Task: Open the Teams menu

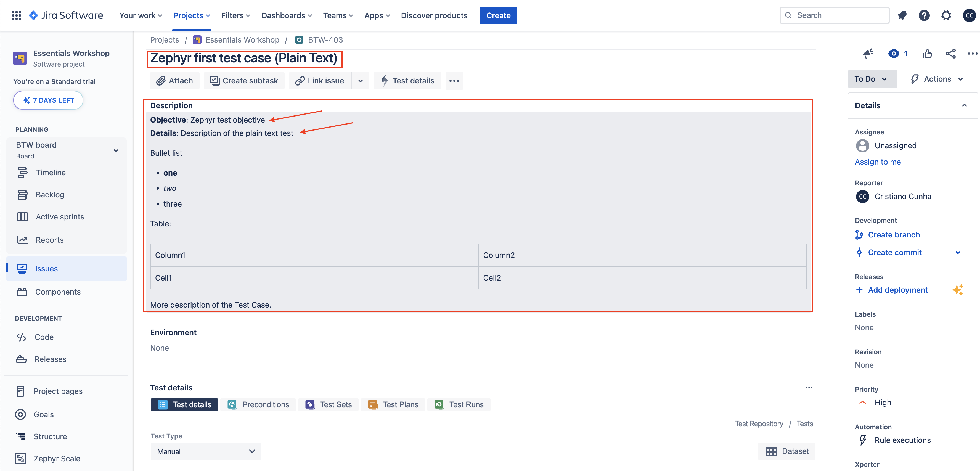Action: tap(338, 15)
